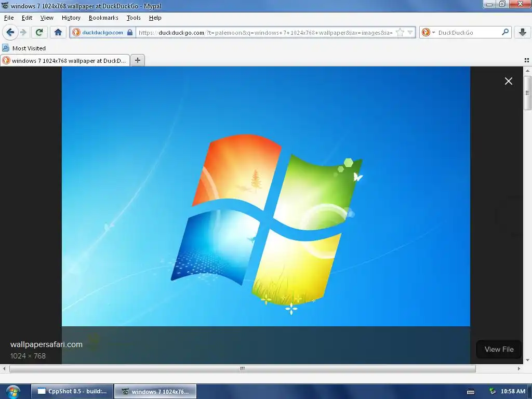Click the Windows 7 wallpaper preview image
The height and width of the screenshot is (399, 532).
pos(265,196)
